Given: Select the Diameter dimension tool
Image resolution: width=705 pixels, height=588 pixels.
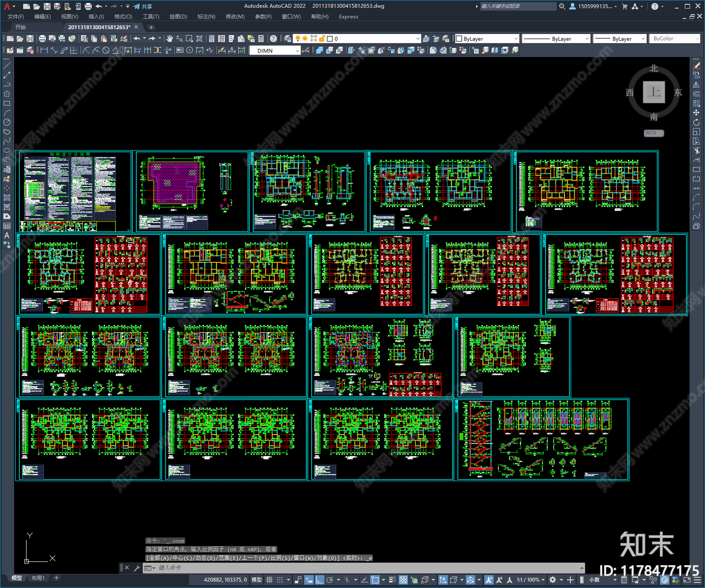Looking at the screenshot, I should [106, 50].
